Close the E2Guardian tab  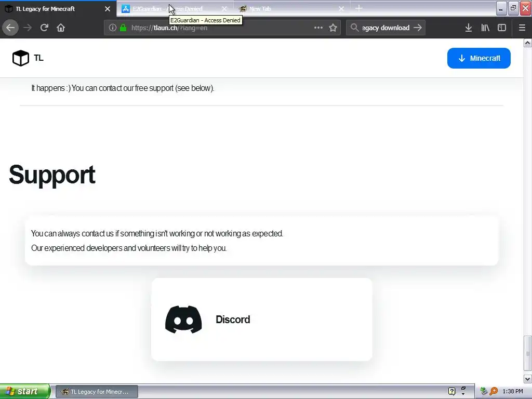point(224,9)
